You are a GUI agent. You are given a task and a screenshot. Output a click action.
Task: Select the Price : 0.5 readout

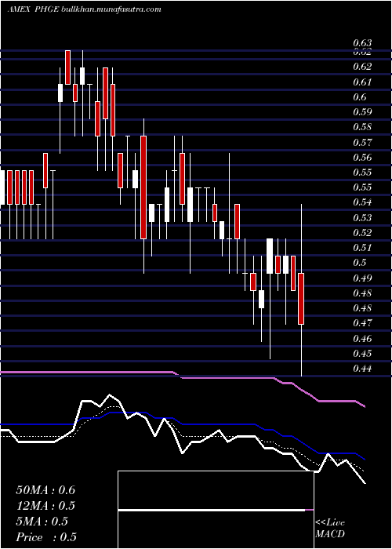(46, 537)
